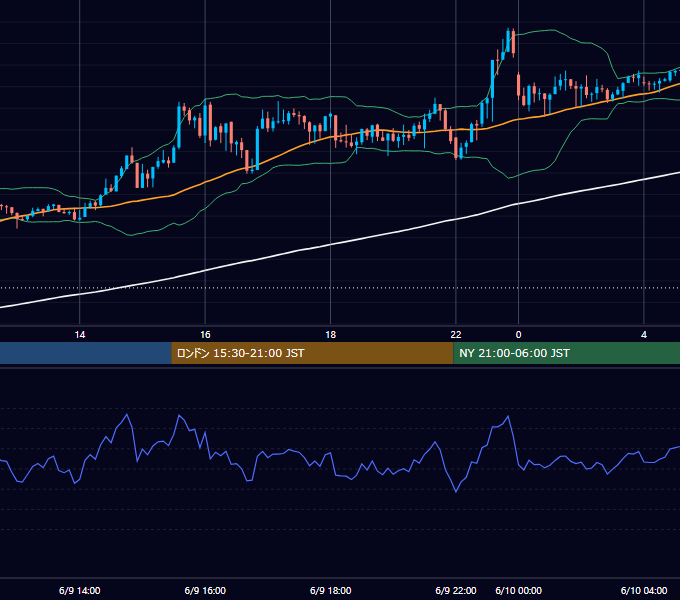Click the ロンドン 15:30-21:00 JST session bar
The image size is (680, 600).
pyautogui.click(x=312, y=353)
